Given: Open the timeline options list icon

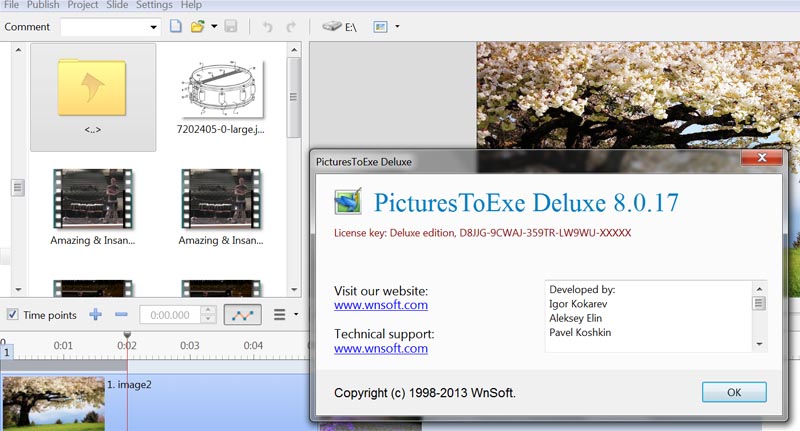Looking at the screenshot, I should tap(280, 314).
